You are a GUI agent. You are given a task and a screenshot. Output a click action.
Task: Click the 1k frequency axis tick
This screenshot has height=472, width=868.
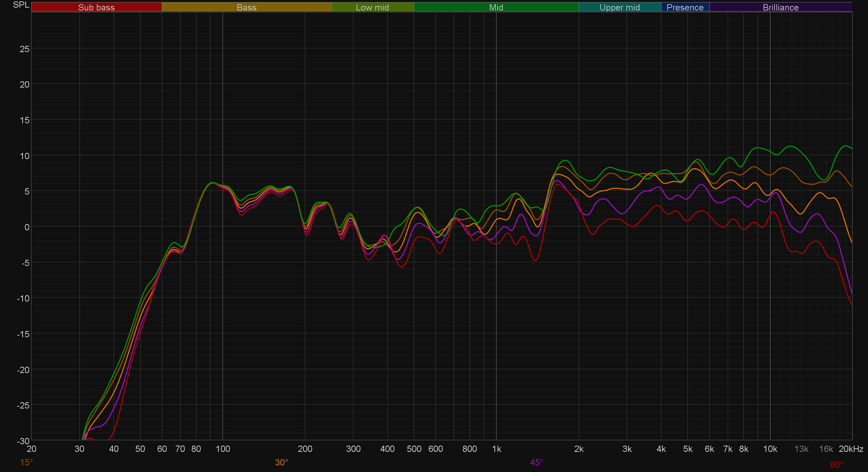click(x=496, y=449)
